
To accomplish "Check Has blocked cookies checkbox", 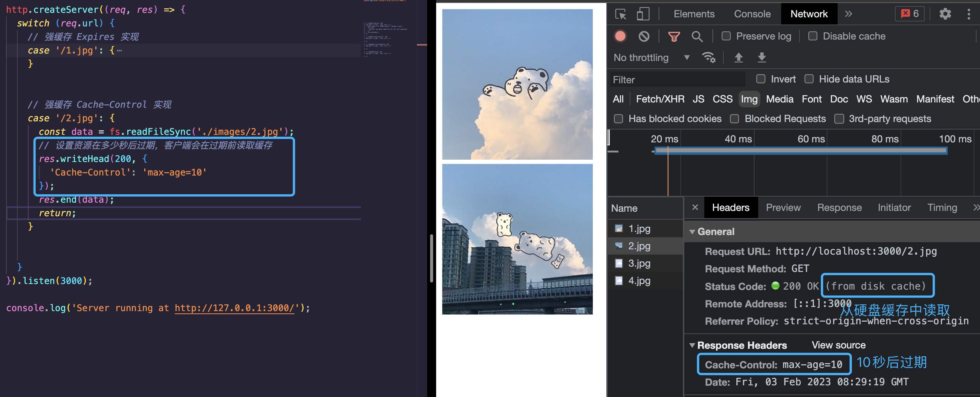I will pos(618,119).
